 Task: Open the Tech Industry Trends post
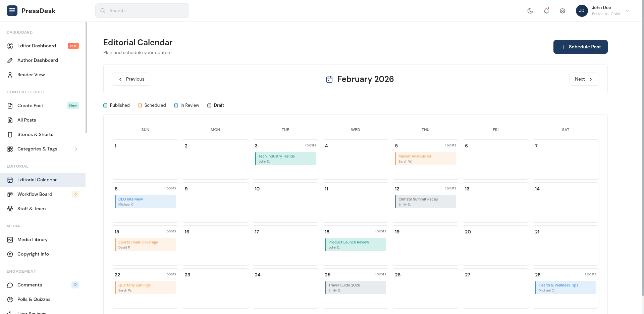point(285,158)
